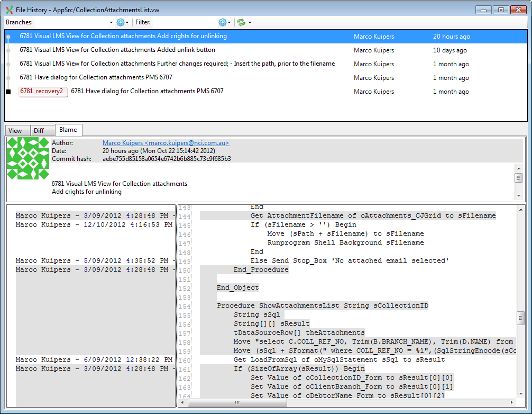Open branch settings gear next to Branches
Screen dimensions: 532x414
pyautogui.click(x=121, y=22)
